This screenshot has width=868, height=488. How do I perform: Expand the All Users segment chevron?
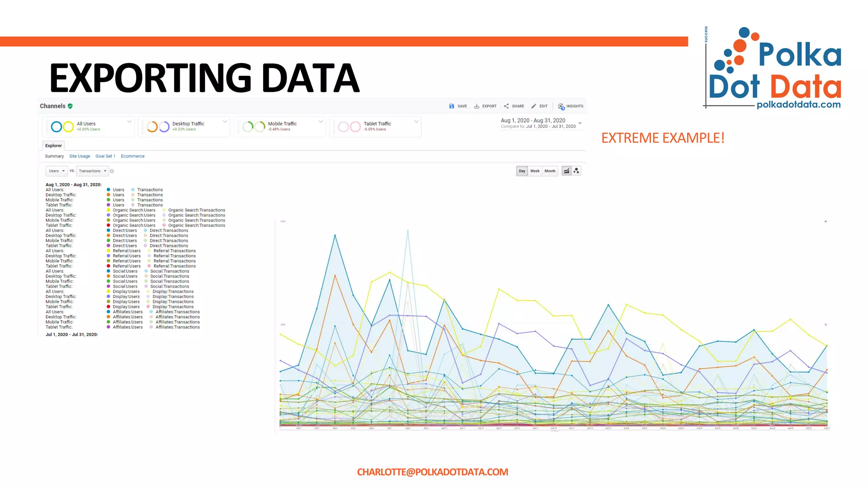pyautogui.click(x=129, y=122)
